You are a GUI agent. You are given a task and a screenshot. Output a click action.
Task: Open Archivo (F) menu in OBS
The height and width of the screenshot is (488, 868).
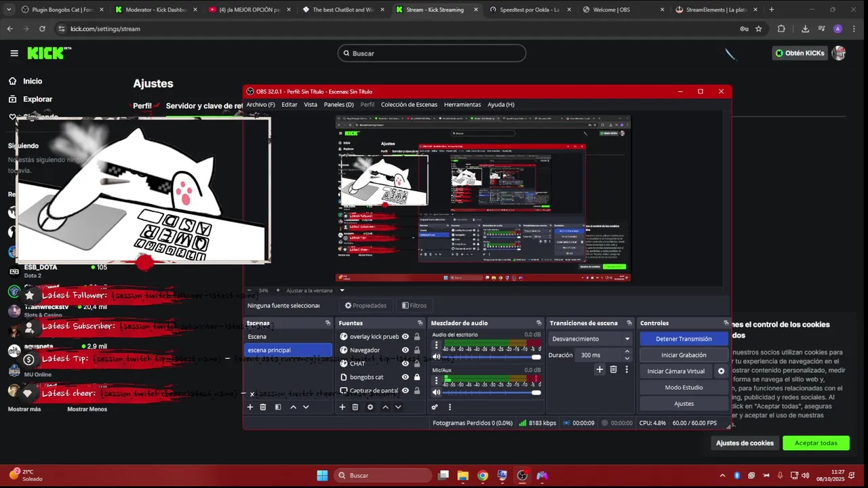260,104
